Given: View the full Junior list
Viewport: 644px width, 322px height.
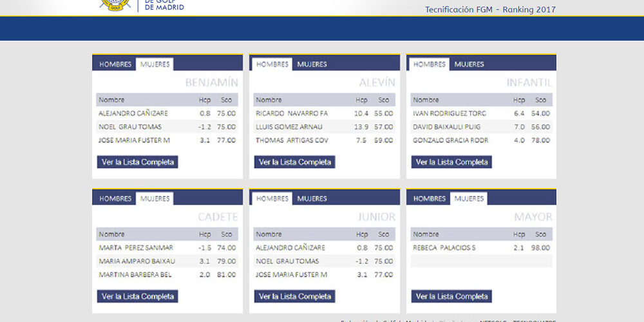Looking at the screenshot, I should [295, 297].
